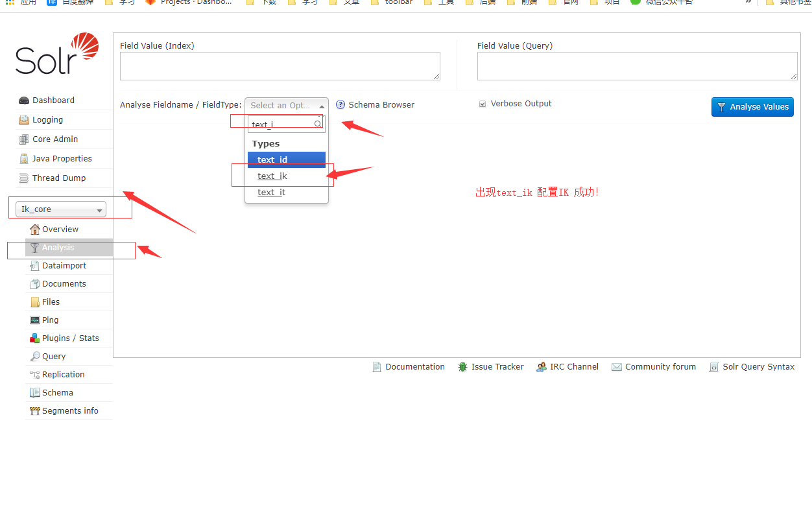The image size is (812, 507).
Task: Open Files via its folder icon
Action: 35,302
